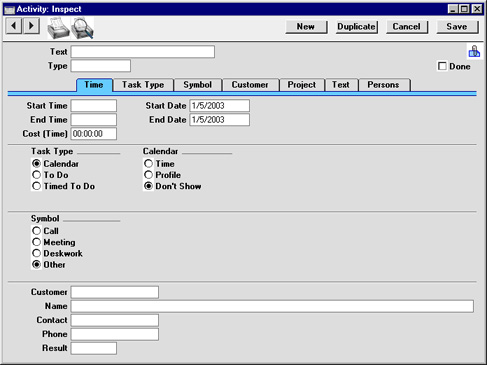
Task: Close the Activity window
Action: (477, 9)
